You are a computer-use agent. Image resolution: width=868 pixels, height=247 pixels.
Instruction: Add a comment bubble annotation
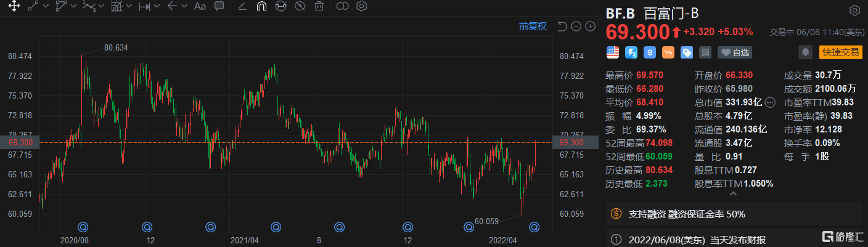(x=218, y=7)
